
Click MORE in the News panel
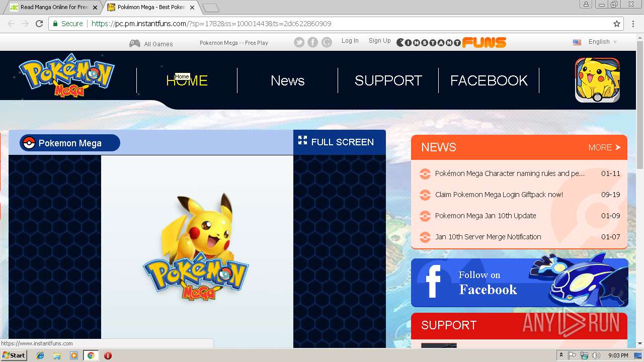click(x=604, y=147)
